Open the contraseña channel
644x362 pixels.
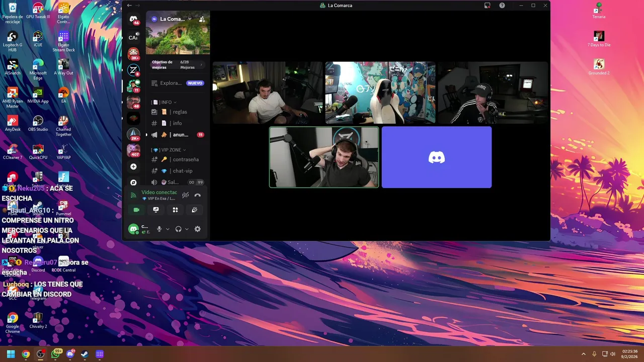click(x=178, y=159)
